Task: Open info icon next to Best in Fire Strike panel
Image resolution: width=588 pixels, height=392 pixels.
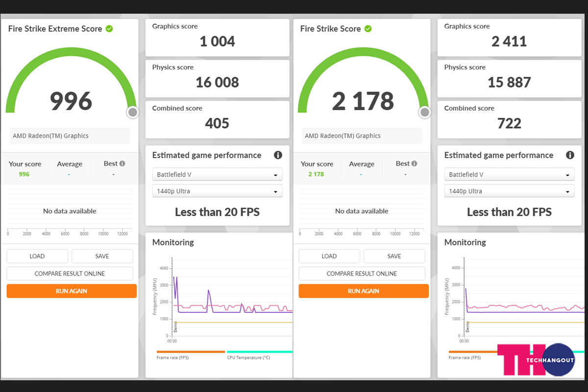Action: [x=414, y=163]
